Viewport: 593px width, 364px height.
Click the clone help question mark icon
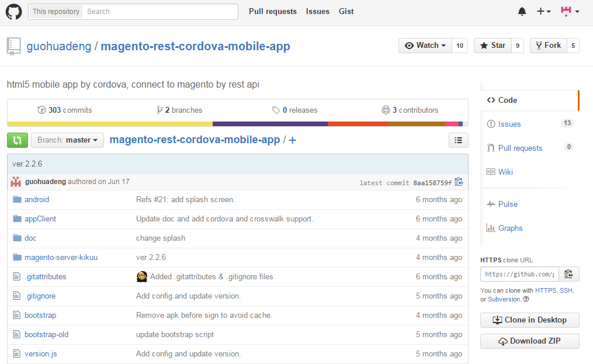click(526, 299)
